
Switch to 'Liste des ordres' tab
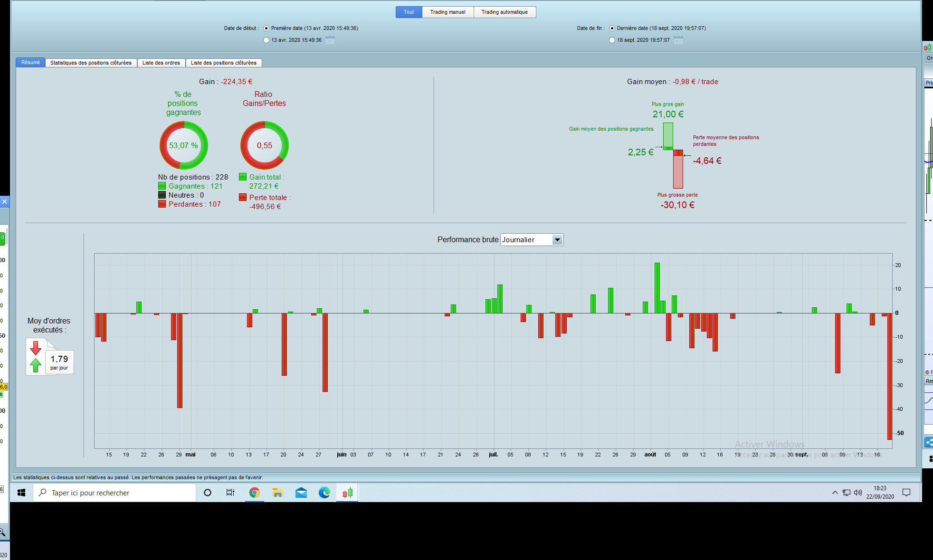[161, 63]
